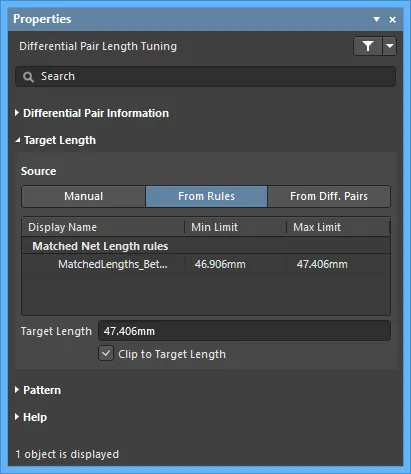411x474 pixels.
Task: Close the Properties panel
Action: point(393,20)
